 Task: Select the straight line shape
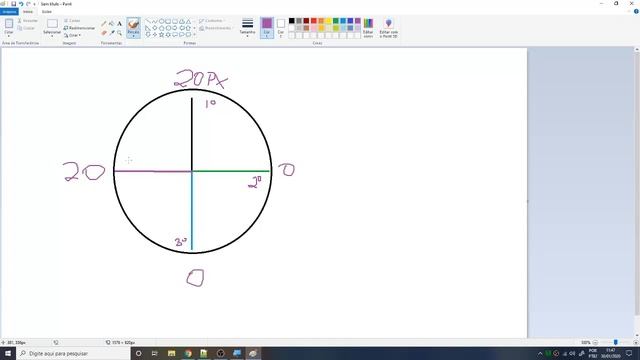coord(148,21)
